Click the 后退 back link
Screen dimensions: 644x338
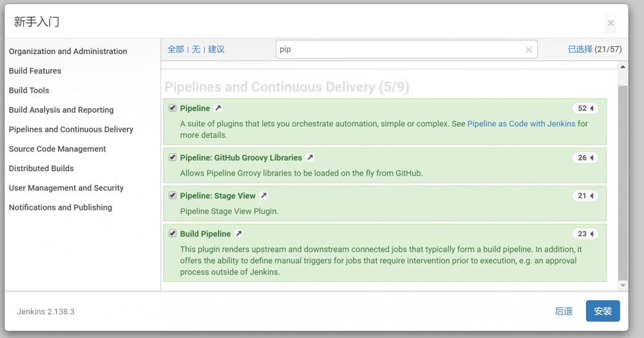(x=563, y=311)
